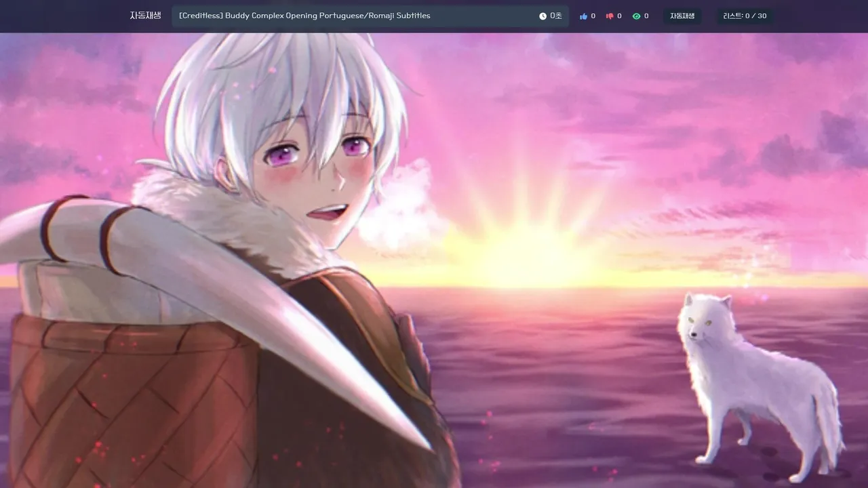
Task: Click the clock timer icon
Action: tap(542, 16)
